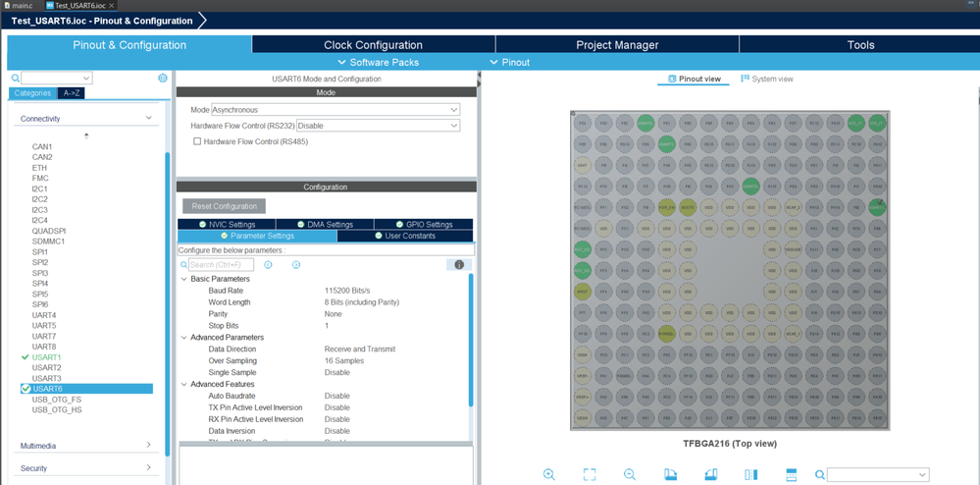Click the yellow NRST pin
The height and width of the screenshot is (485, 980).
pyautogui.click(x=583, y=291)
